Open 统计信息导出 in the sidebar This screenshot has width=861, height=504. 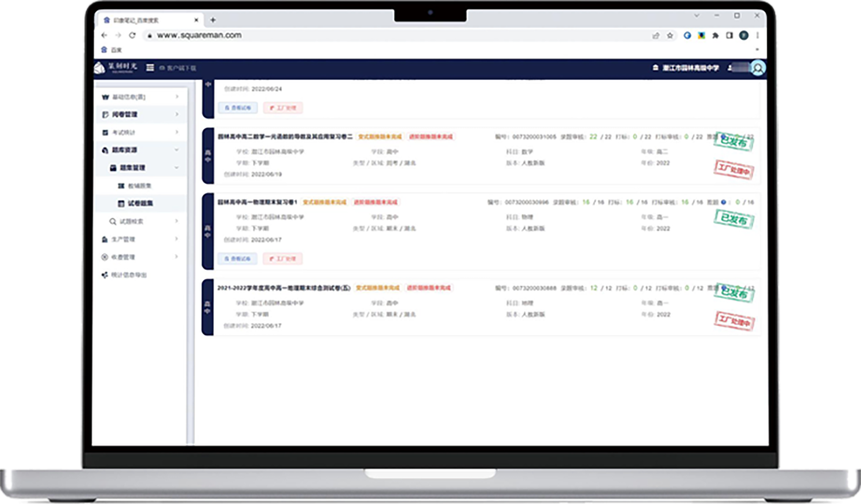[129, 275]
